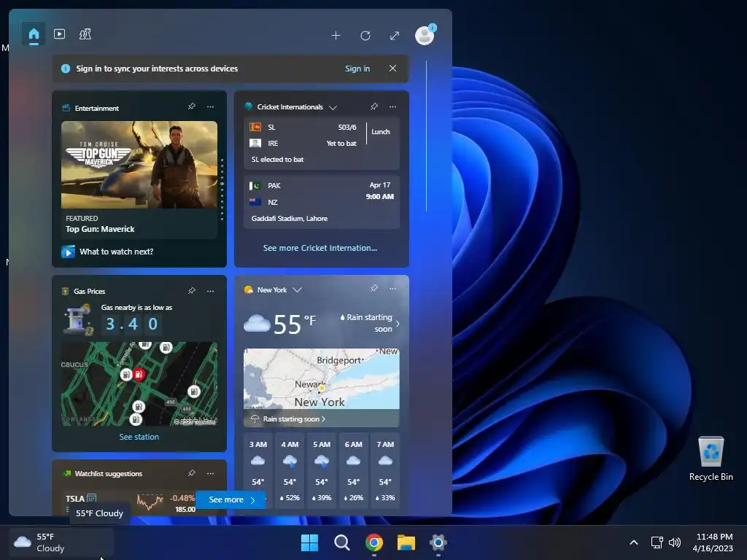Click the widgets panel scrollbar
The width and height of the screenshot is (747, 560).
(x=426, y=136)
